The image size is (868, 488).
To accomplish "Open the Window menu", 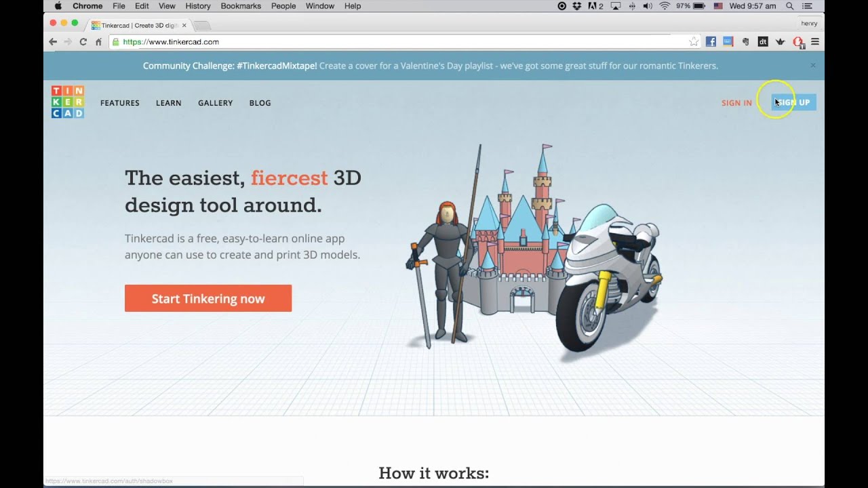I will (319, 6).
